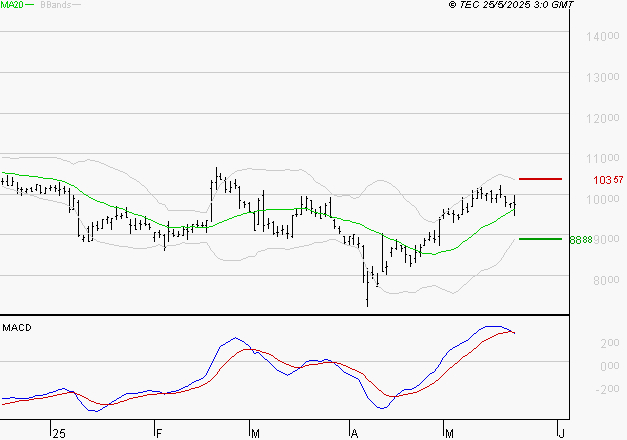Select the green MA20 legend line sample
This screenshot has width=627, height=440.
coord(30,5)
